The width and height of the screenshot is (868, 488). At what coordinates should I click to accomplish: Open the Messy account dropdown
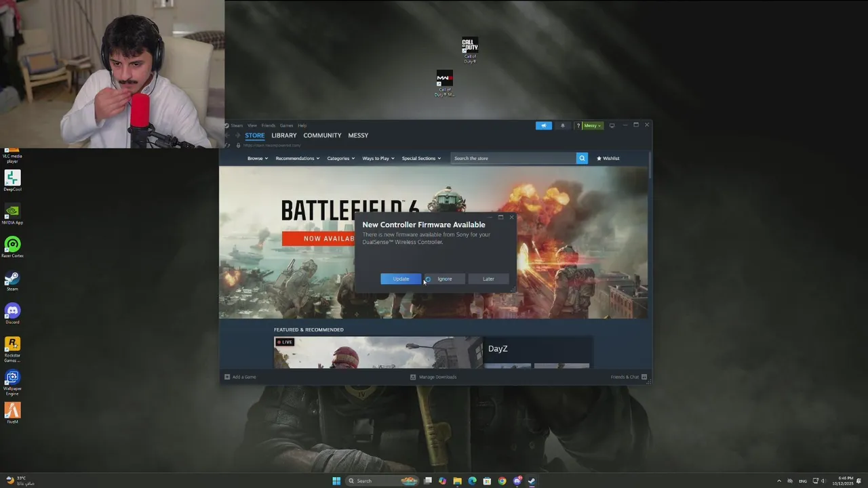point(593,125)
